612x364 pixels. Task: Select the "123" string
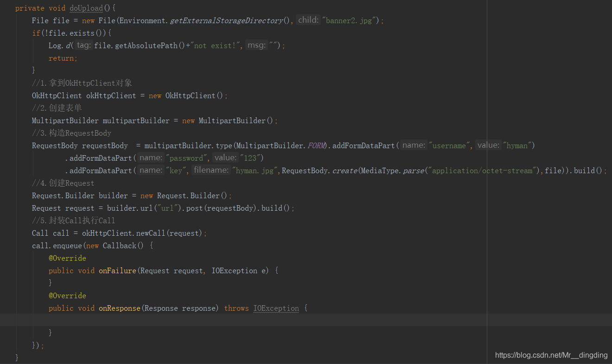[250, 158]
